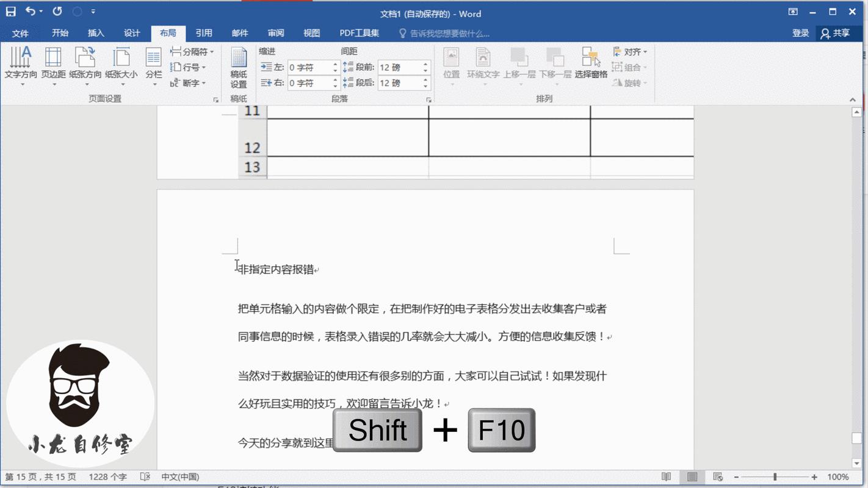Click the vertical scrollbar down arrow
Image resolution: width=868 pixels, height=488 pixels.
pyautogui.click(x=857, y=464)
